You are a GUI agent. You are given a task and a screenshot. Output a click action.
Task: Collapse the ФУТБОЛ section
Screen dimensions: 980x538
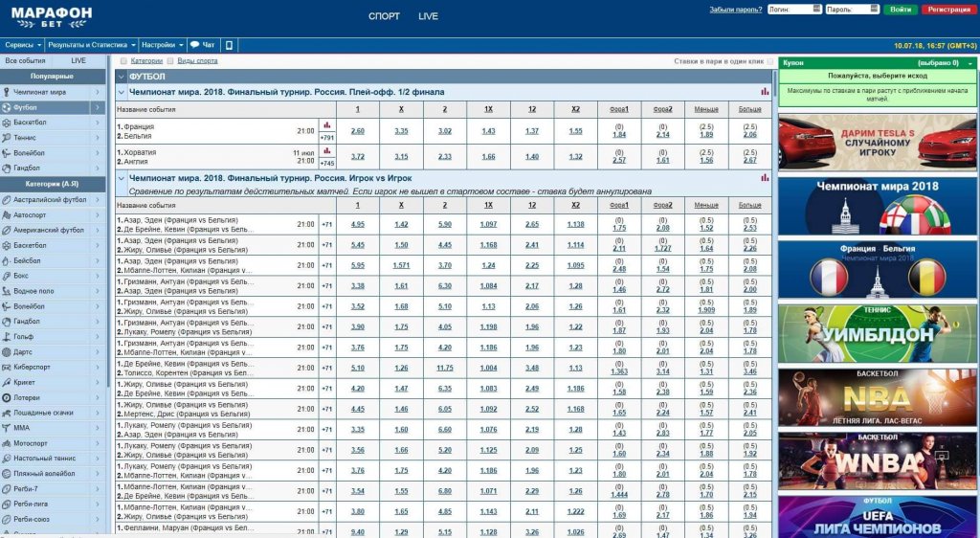click(122, 77)
